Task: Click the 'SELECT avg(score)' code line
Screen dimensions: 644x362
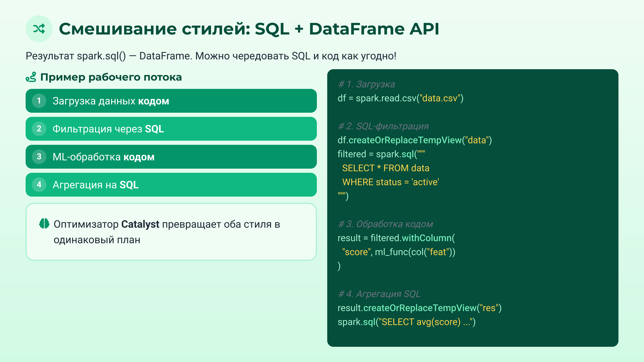Action: coord(406,322)
